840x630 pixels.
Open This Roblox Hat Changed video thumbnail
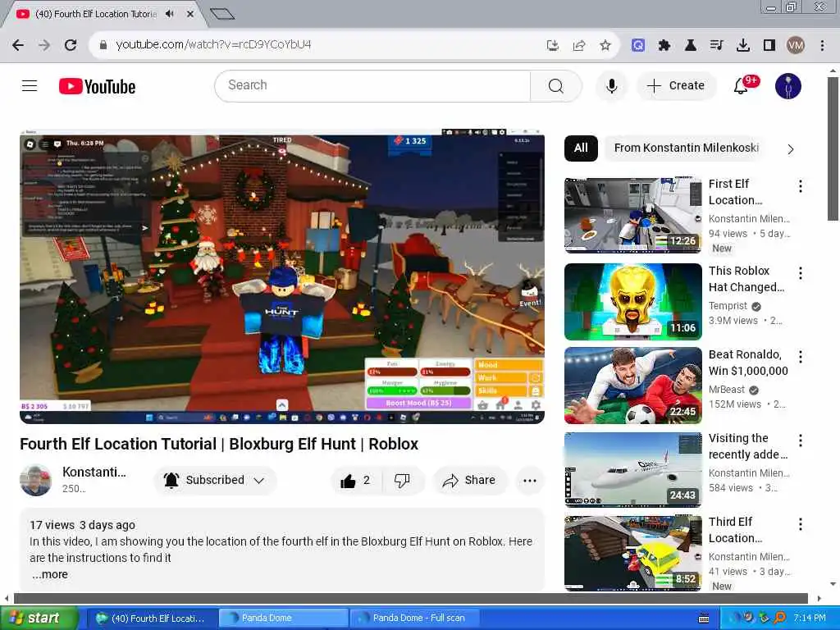632,302
